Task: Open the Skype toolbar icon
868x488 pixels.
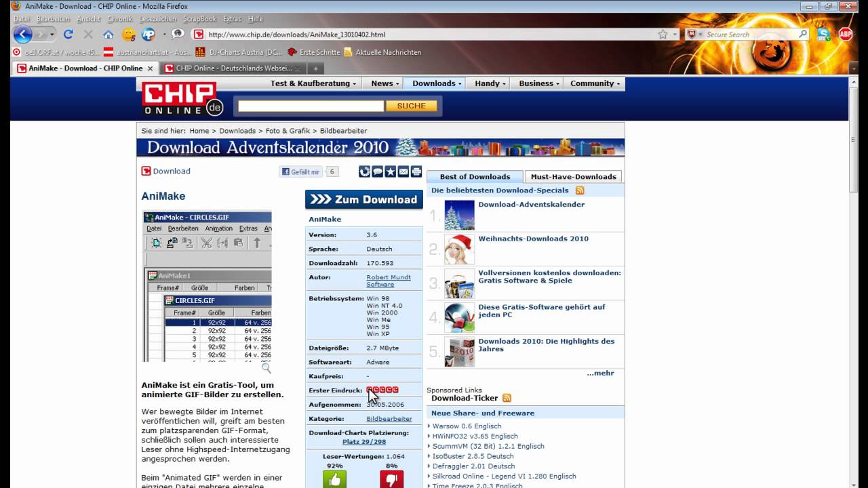Action: (x=824, y=34)
